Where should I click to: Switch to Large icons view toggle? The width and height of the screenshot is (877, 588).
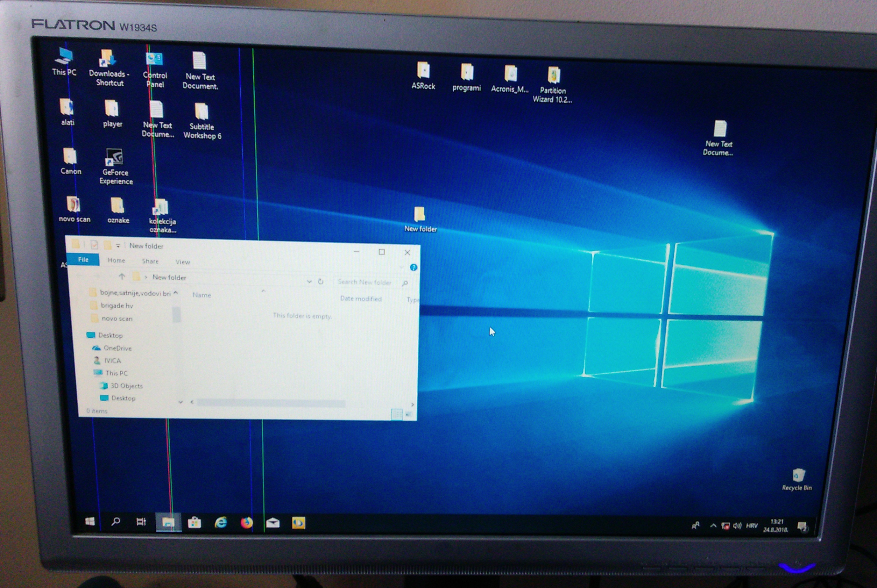pos(409,414)
